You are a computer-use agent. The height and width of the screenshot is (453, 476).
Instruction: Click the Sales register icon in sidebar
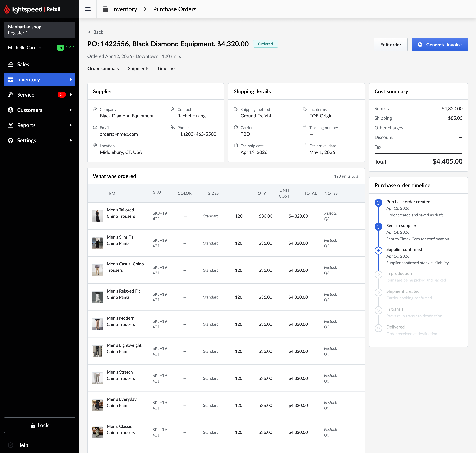11,64
